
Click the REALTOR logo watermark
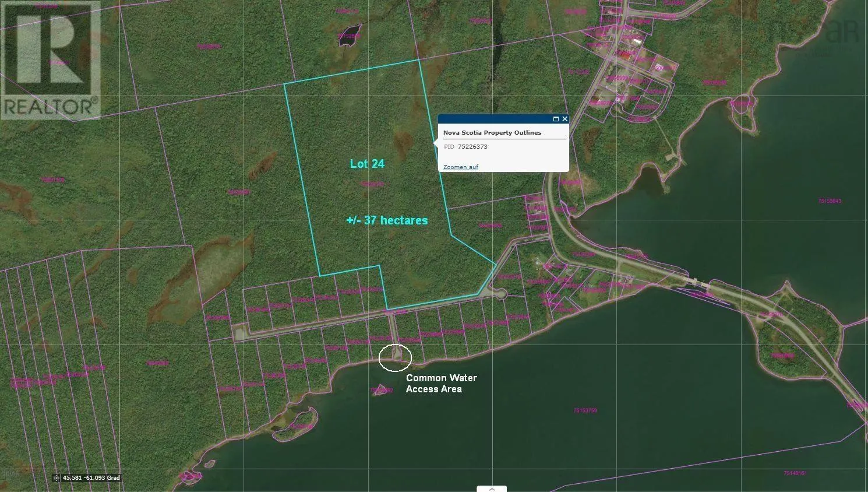click(51, 60)
